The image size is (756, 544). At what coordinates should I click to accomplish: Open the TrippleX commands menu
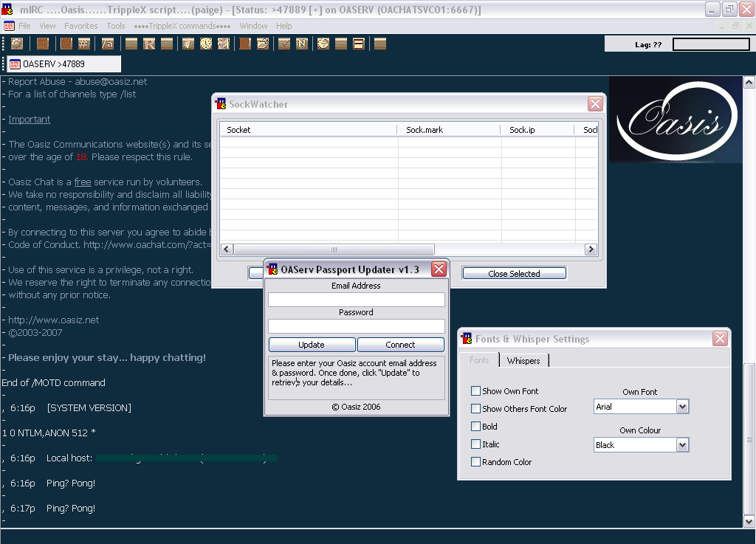click(182, 26)
